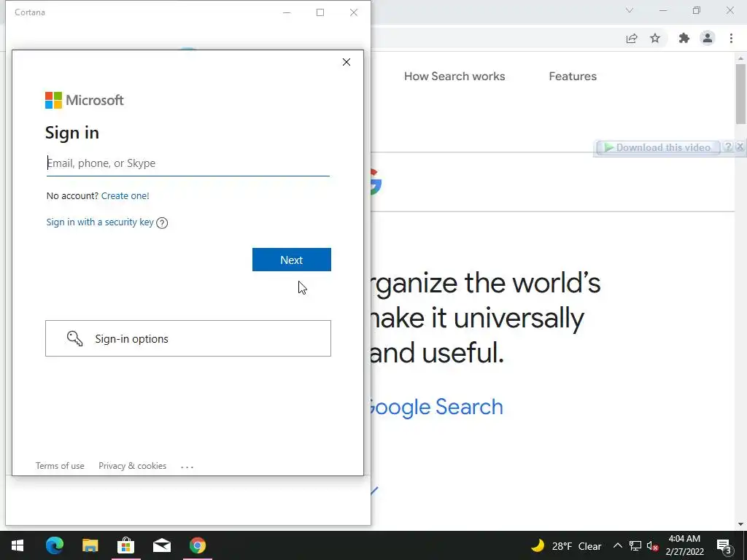Switch to Chrome from taskbar
Screen dimensions: 747x560
[x=198, y=545]
